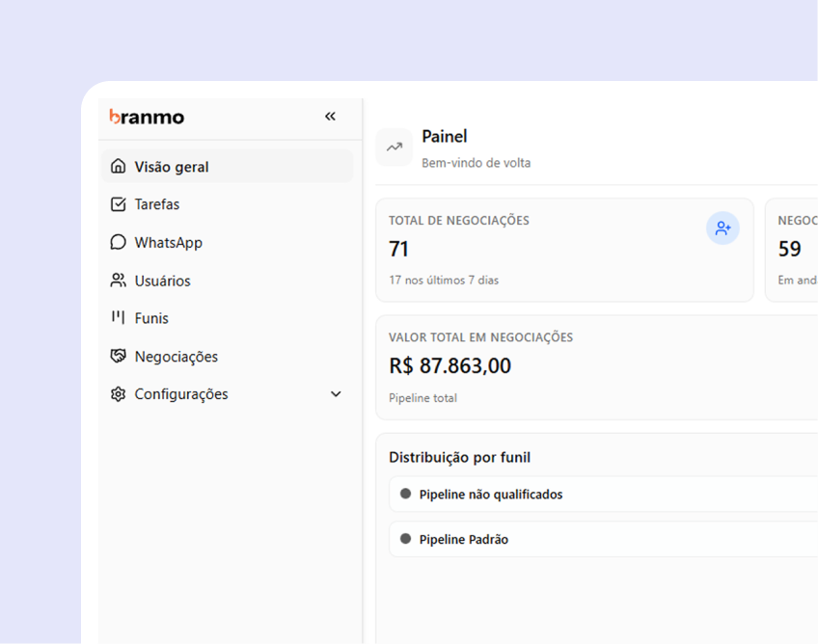The image size is (818, 644).
Task: Click the WhatsApp chat bubble icon
Action: click(x=119, y=242)
